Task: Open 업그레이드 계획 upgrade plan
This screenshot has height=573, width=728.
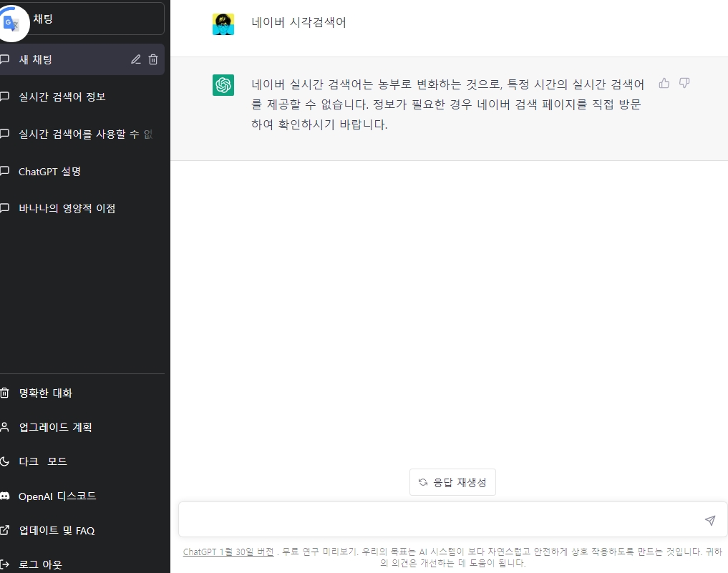Action: point(82,427)
